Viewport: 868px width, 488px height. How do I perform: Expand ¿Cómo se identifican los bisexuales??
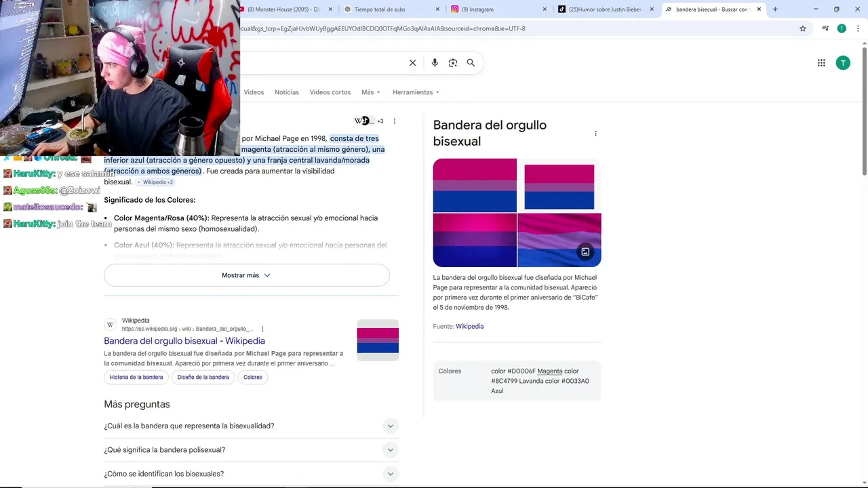coord(251,474)
